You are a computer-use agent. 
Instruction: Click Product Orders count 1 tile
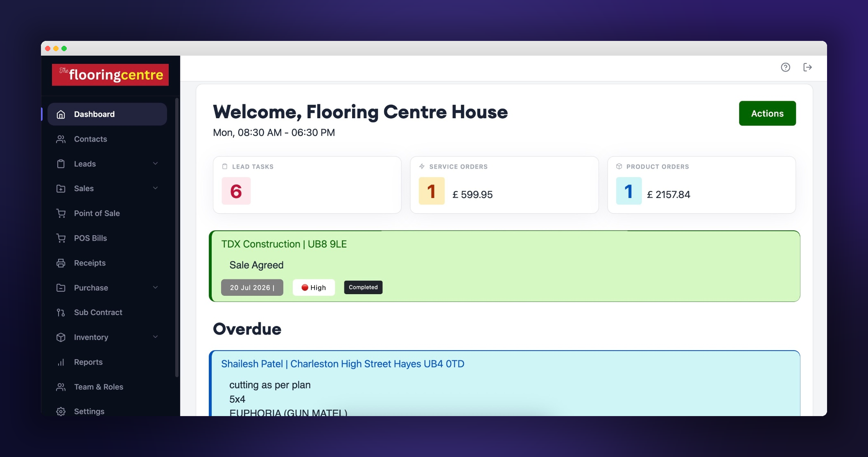(x=629, y=191)
